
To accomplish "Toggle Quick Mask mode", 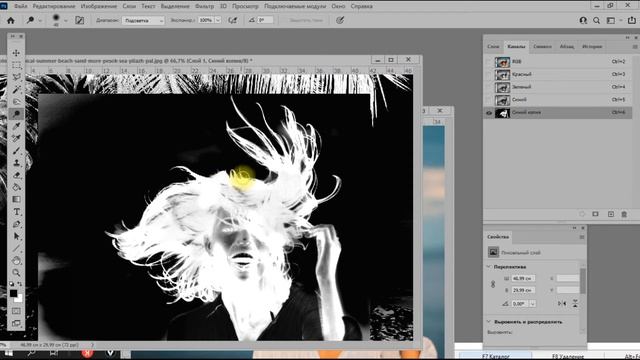I will click(x=16, y=311).
